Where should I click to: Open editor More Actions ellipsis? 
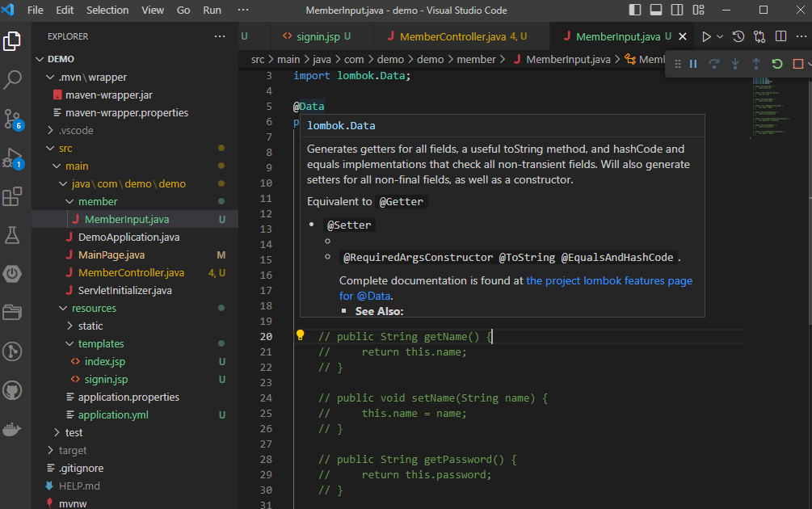pos(801,36)
